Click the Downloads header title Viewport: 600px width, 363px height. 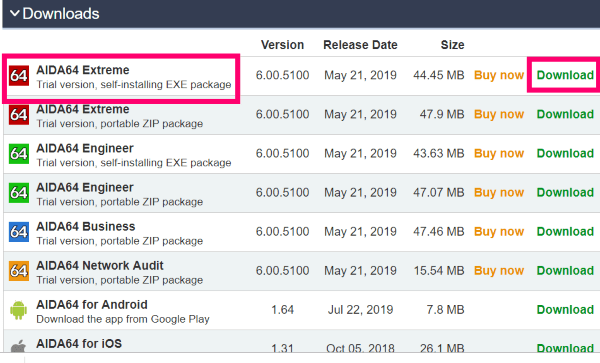(x=61, y=14)
